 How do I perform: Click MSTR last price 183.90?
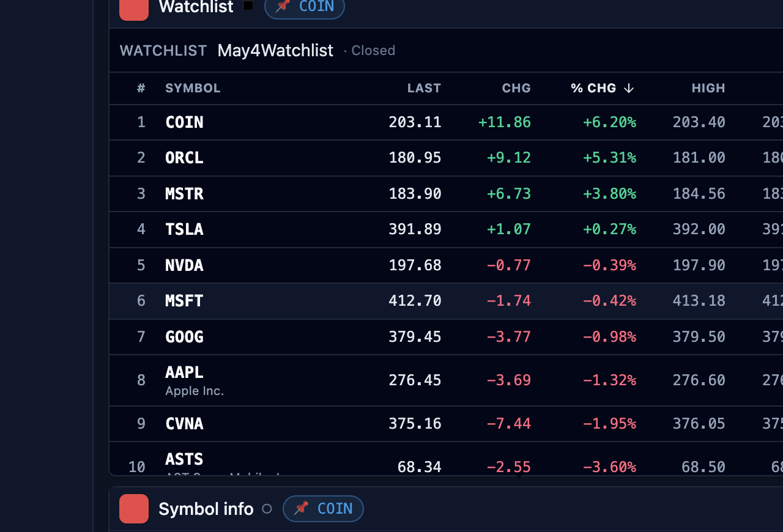(x=415, y=194)
